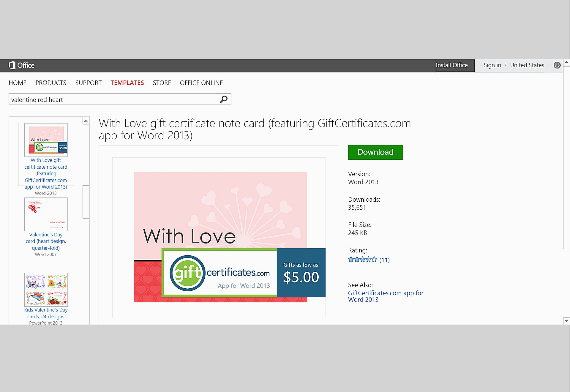Image resolution: width=570 pixels, height=392 pixels.
Task: Click the search magnifier icon
Action: click(x=224, y=99)
